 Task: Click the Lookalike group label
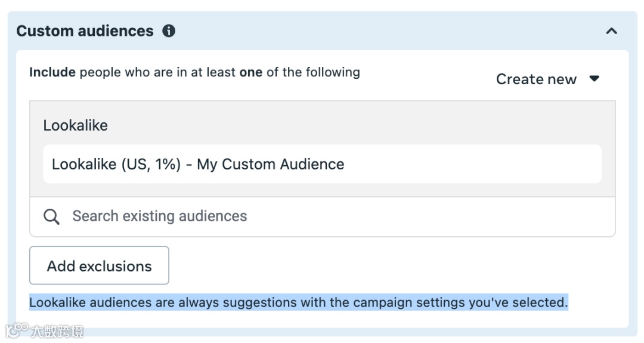click(75, 125)
